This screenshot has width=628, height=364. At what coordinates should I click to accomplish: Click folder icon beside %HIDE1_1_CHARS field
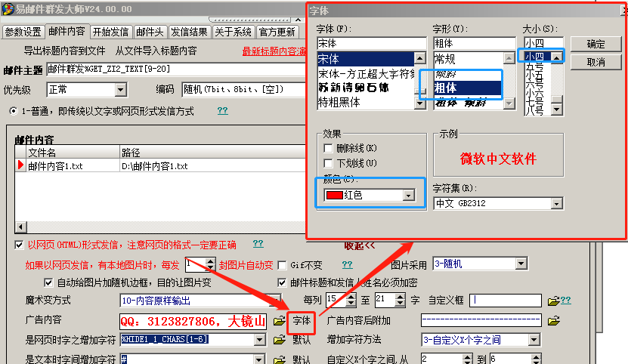click(279, 340)
